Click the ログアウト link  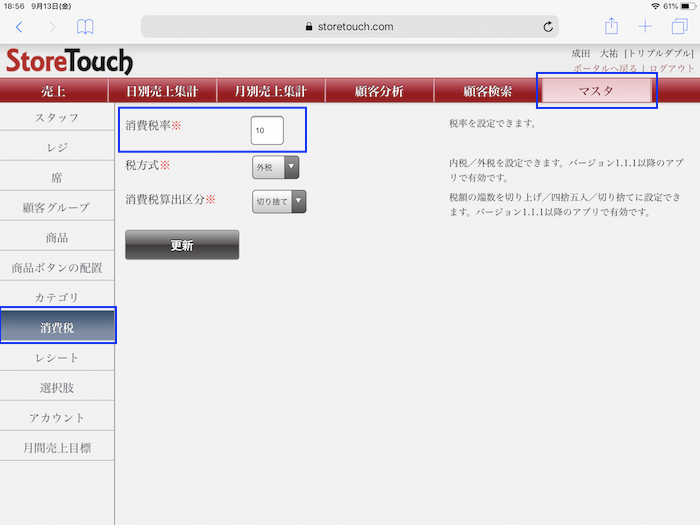(x=671, y=68)
